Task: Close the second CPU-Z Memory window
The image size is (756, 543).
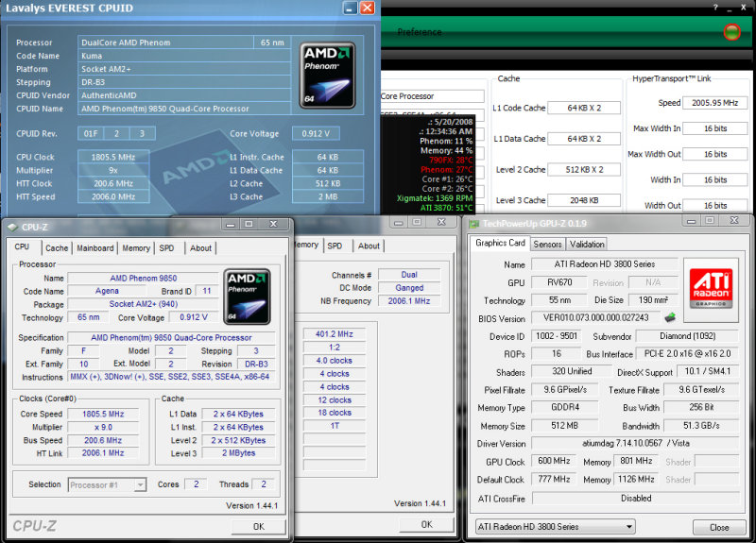Action: coord(441,222)
